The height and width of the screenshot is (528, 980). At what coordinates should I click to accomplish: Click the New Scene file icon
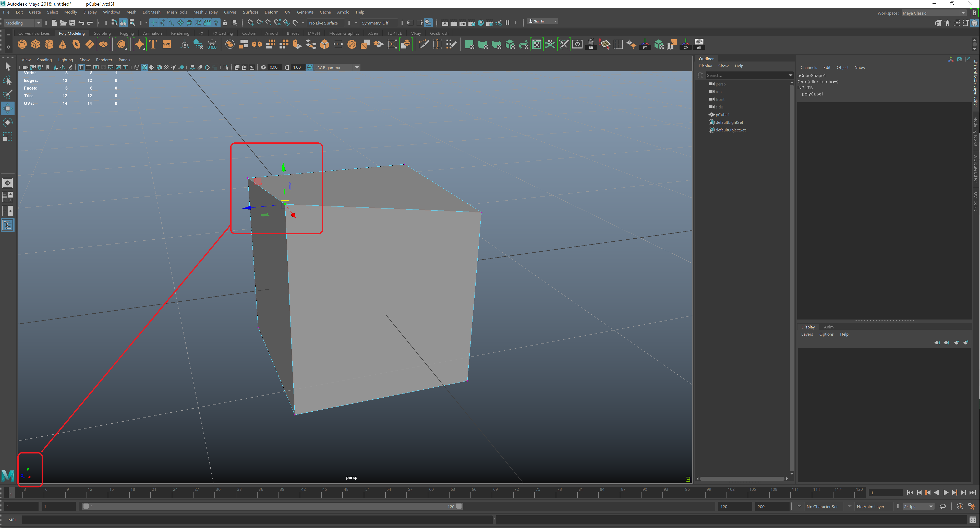[x=54, y=23]
